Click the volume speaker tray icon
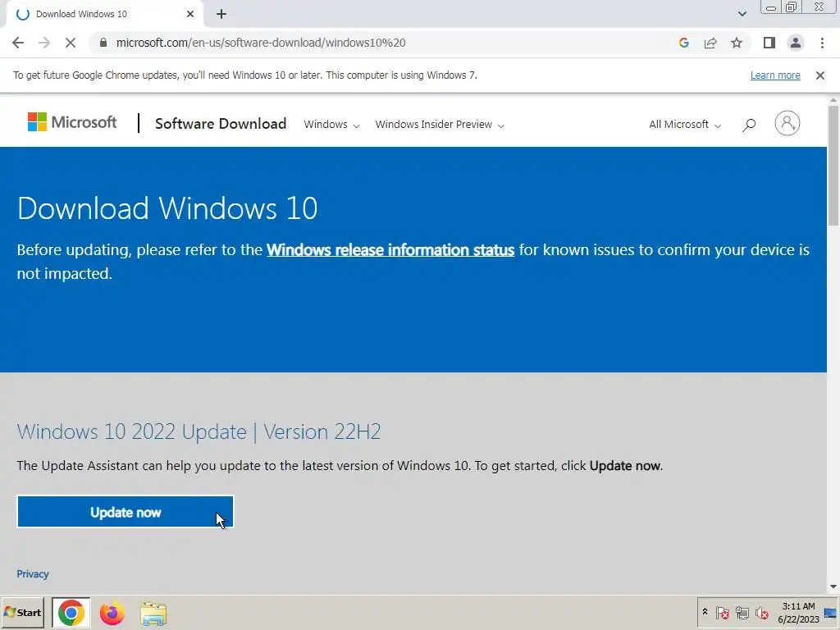Image resolution: width=840 pixels, height=630 pixels. 761,612
